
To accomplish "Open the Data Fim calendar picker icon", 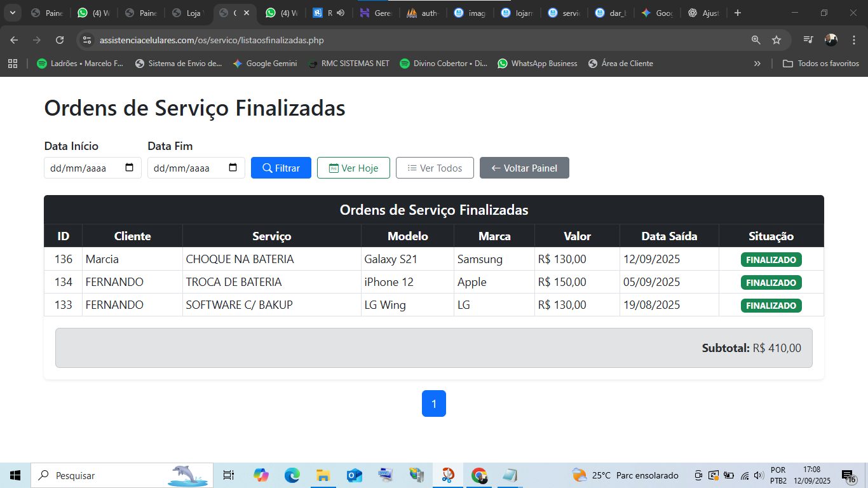I will (233, 168).
